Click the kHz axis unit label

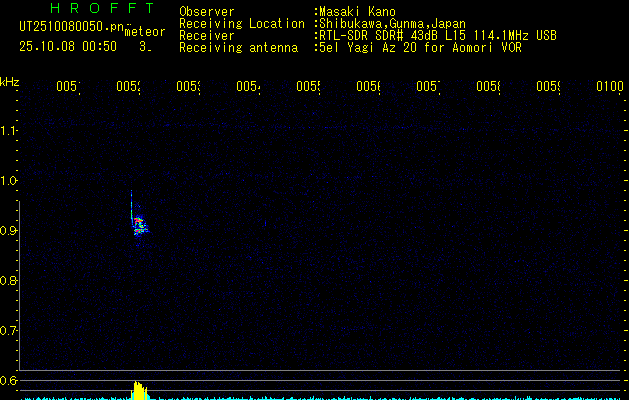(x=9, y=82)
